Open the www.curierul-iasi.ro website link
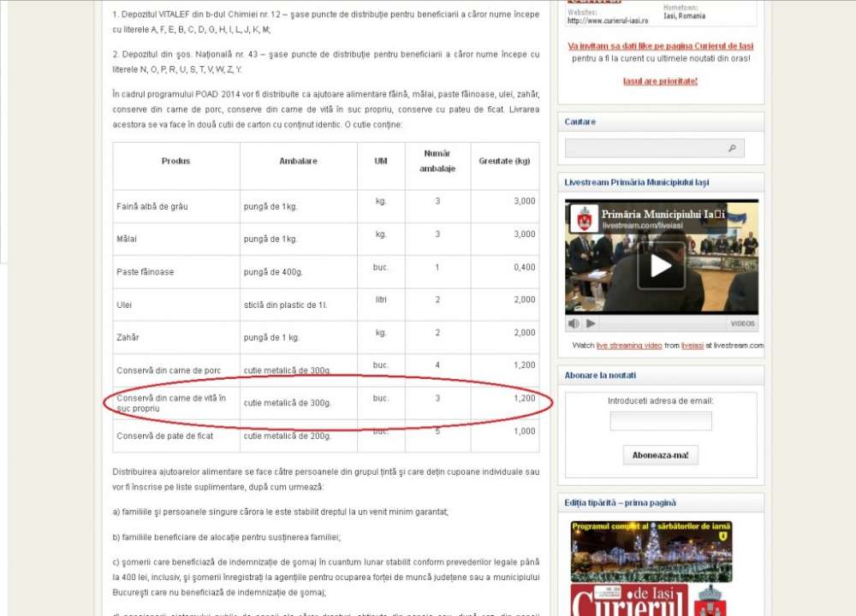This screenshot has width=856, height=616. pos(608,21)
